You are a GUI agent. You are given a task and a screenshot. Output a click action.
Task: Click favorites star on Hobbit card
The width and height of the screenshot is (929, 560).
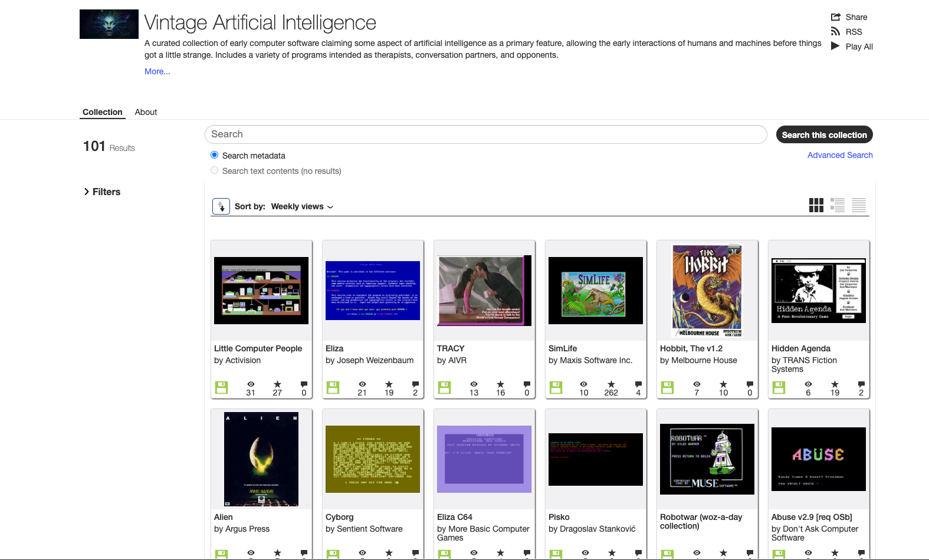pos(723,384)
